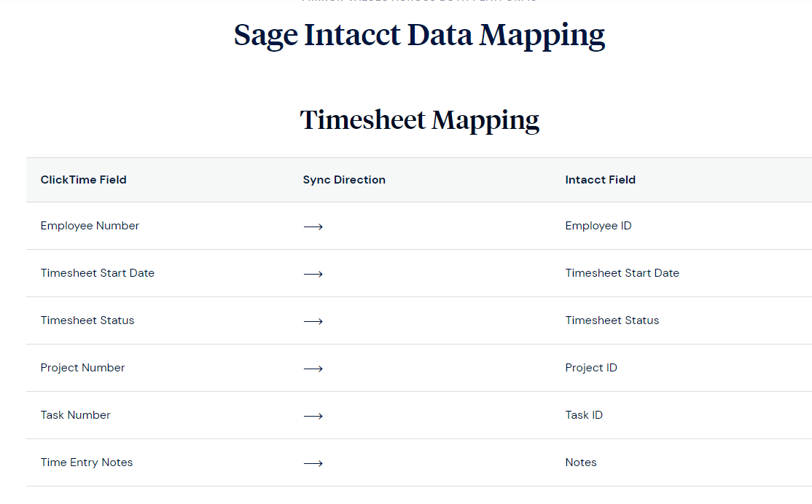Click the Sage Intacct Data Mapping heading

click(x=419, y=36)
